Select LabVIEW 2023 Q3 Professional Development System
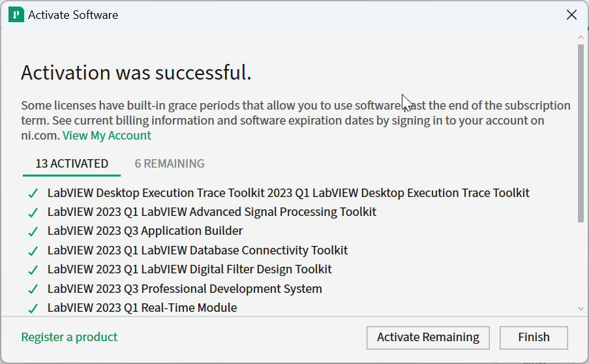This screenshot has height=364, width=589. point(185,289)
